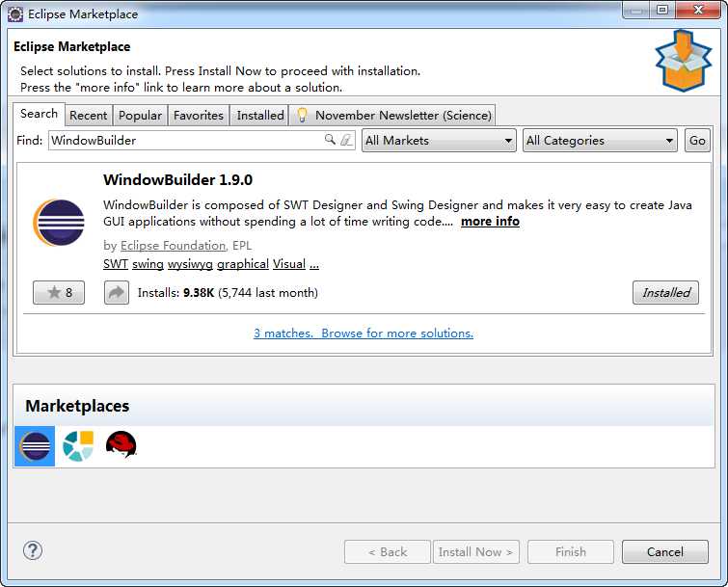This screenshot has height=587, width=728.
Task: Click the share arrow icon for WindowBuilder
Action: click(117, 292)
